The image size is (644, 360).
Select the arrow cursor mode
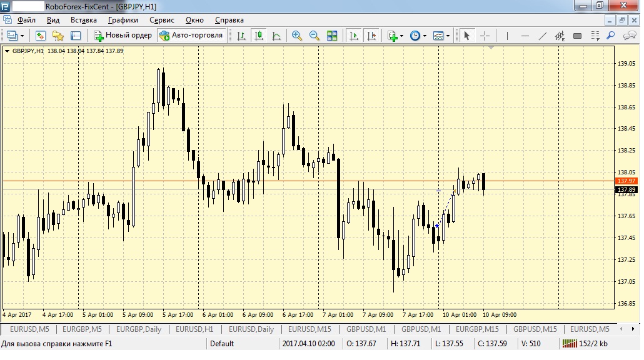click(x=466, y=36)
